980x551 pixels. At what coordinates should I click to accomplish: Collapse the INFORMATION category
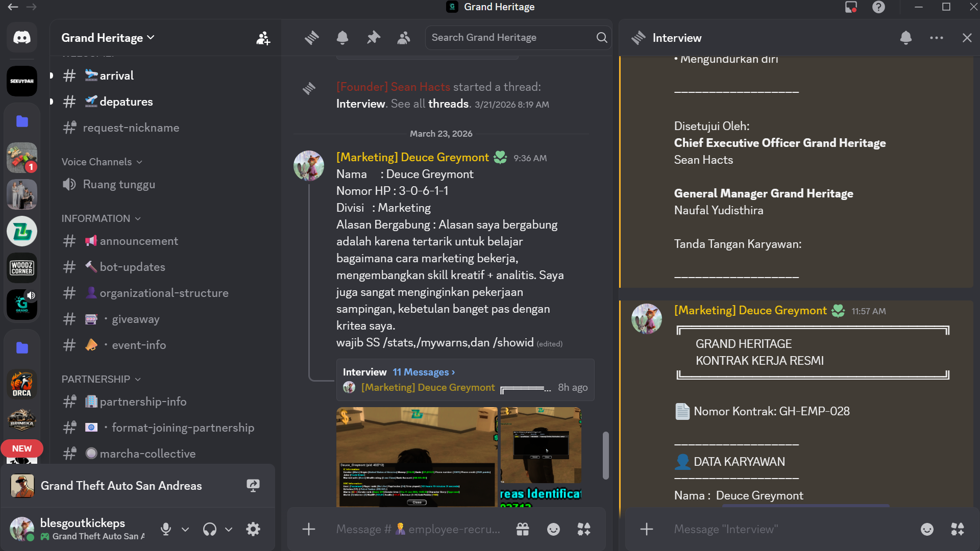[x=101, y=218]
